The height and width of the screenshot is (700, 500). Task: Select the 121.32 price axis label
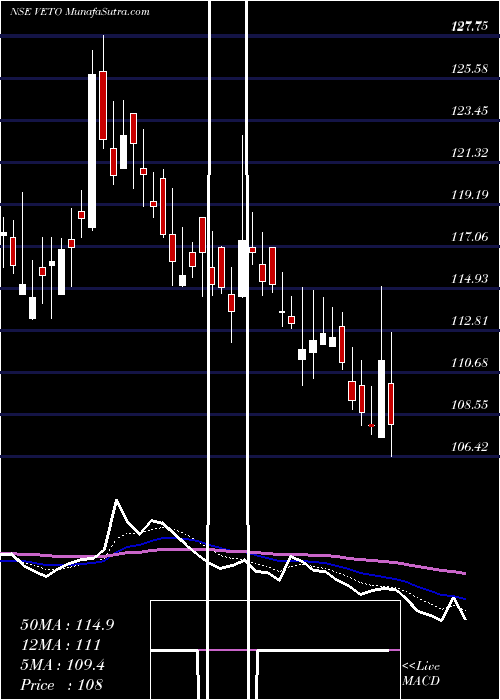(x=470, y=153)
